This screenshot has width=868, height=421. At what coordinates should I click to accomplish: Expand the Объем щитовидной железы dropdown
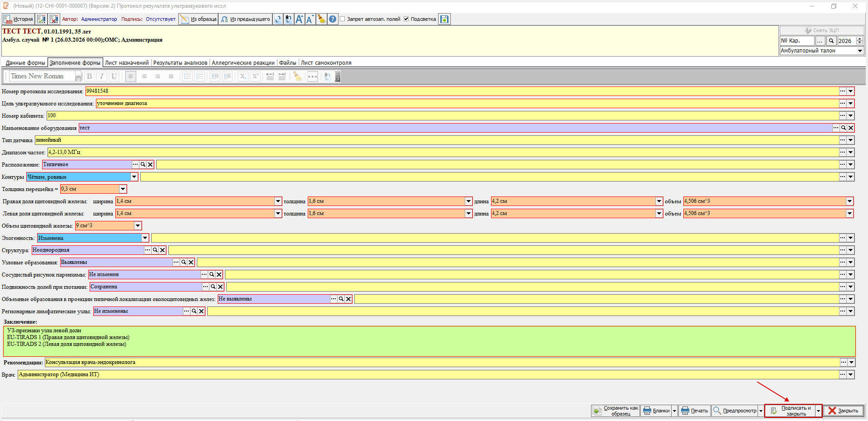pos(138,226)
